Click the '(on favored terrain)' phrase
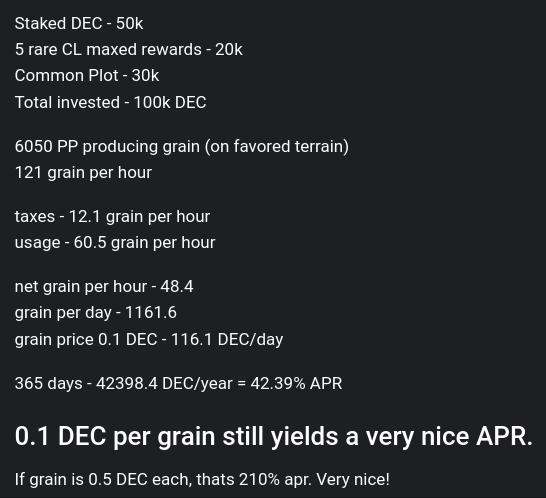The height and width of the screenshot is (498, 546). [x=277, y=146]
